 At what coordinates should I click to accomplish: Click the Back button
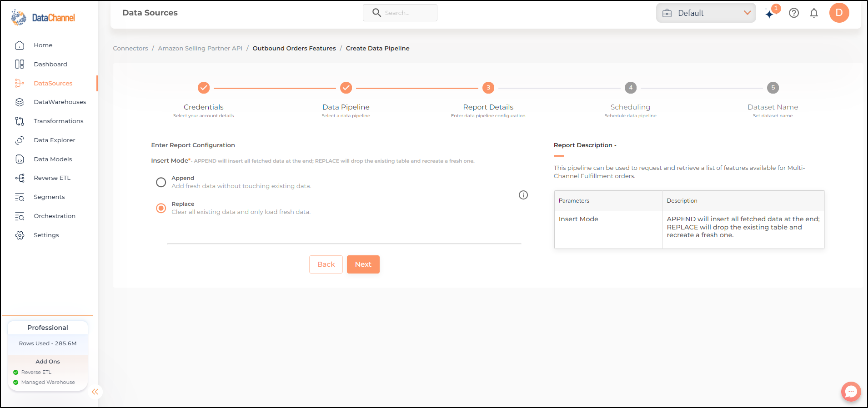point(326,264)
